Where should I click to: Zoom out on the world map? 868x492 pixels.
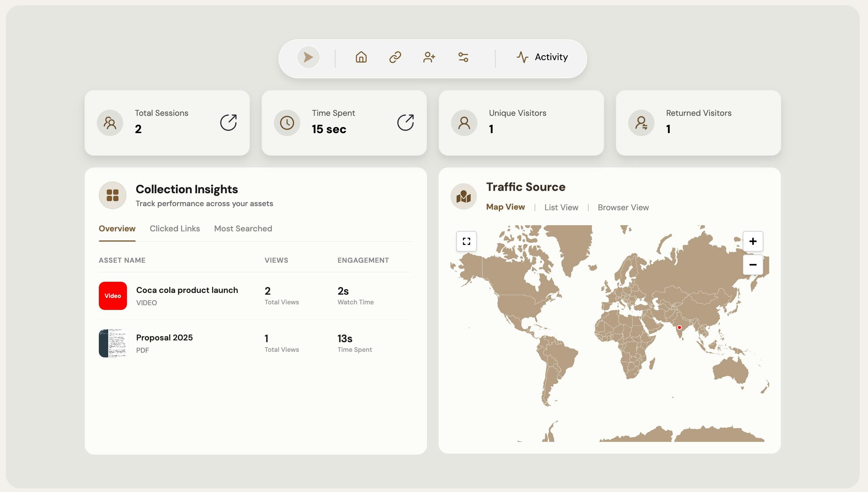pyautogui.click(x=753, y=264)
